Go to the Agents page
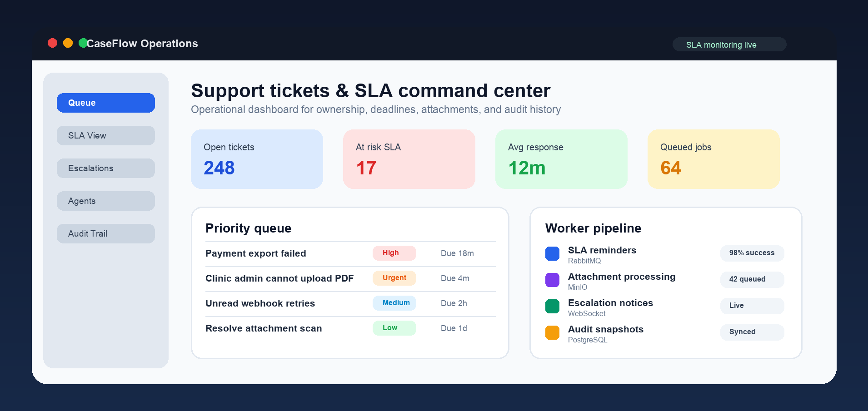 point(106,201)
